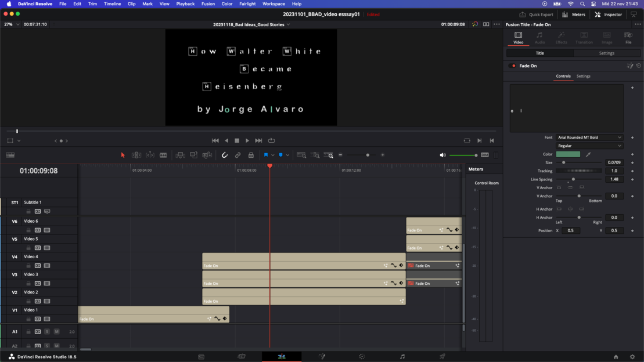Toggle timeline snapping magnet icon

pyautogui.click(x=225, y=155)
